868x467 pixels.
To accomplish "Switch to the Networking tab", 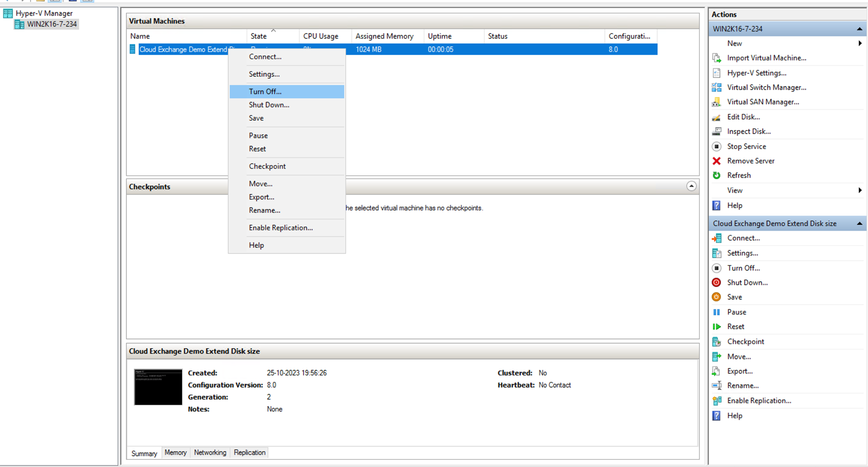I will (x=210, y=453).
